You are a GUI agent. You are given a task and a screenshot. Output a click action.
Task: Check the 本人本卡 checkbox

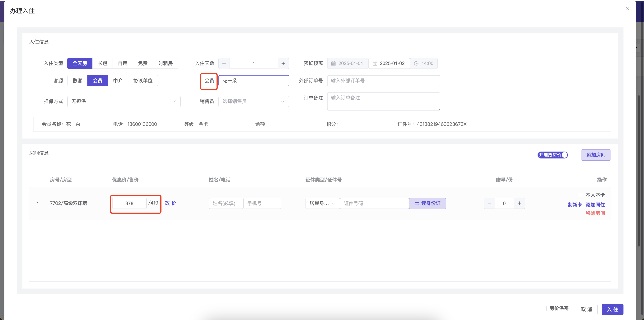(x=580, y=195)
